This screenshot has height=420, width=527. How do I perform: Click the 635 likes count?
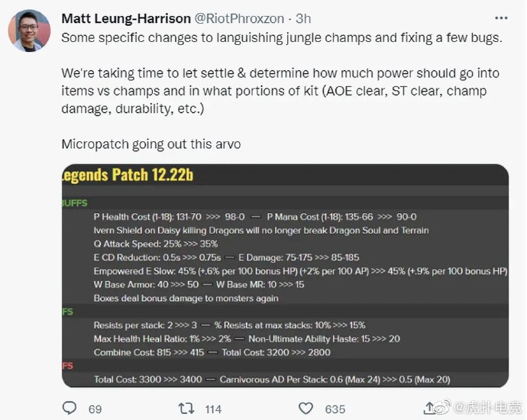tap(335, 409)
